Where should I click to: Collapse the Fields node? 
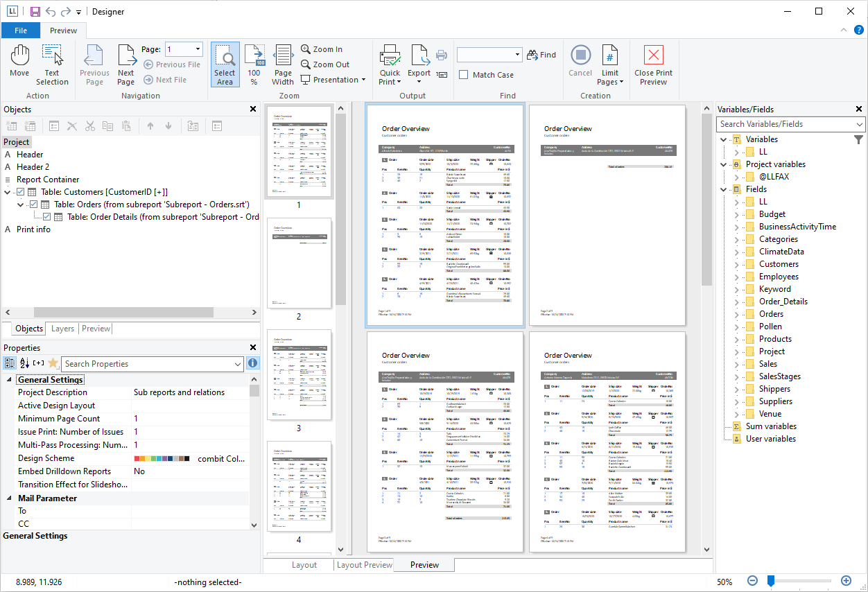point(724,189)
